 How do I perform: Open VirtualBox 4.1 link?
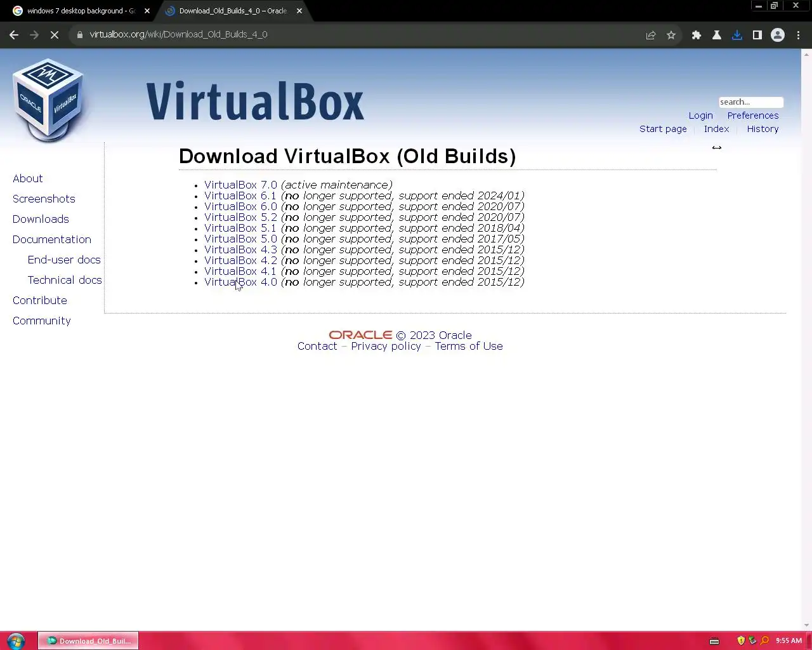pos(240,272)
